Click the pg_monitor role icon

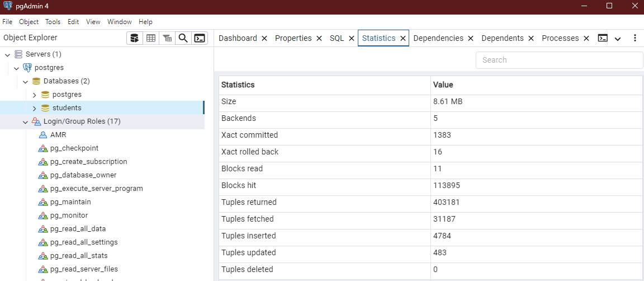pyautogui.click(x=43, y=216)
